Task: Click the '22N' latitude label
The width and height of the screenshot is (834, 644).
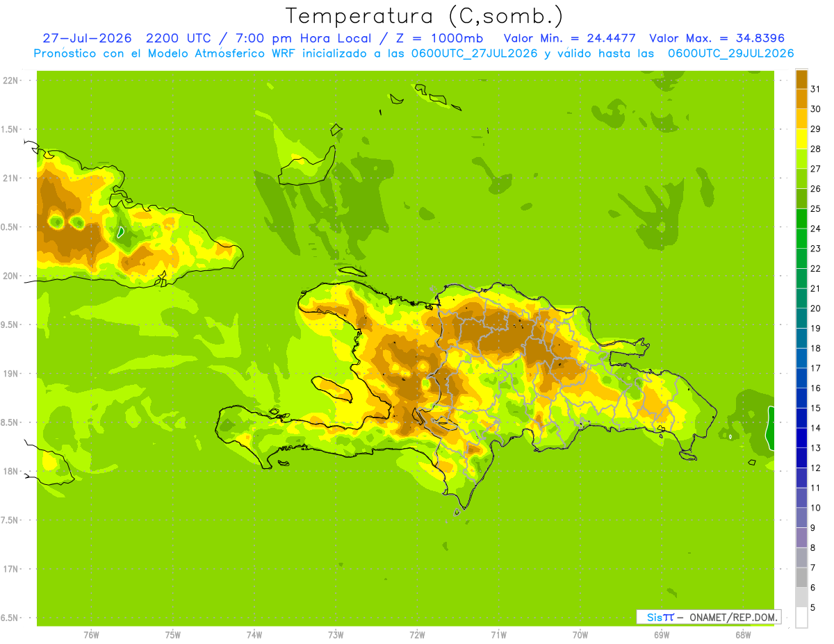Action: (10, 81)
